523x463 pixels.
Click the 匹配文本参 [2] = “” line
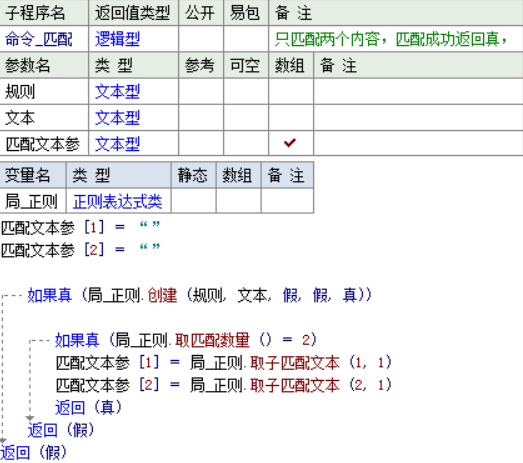coord(80,250)
